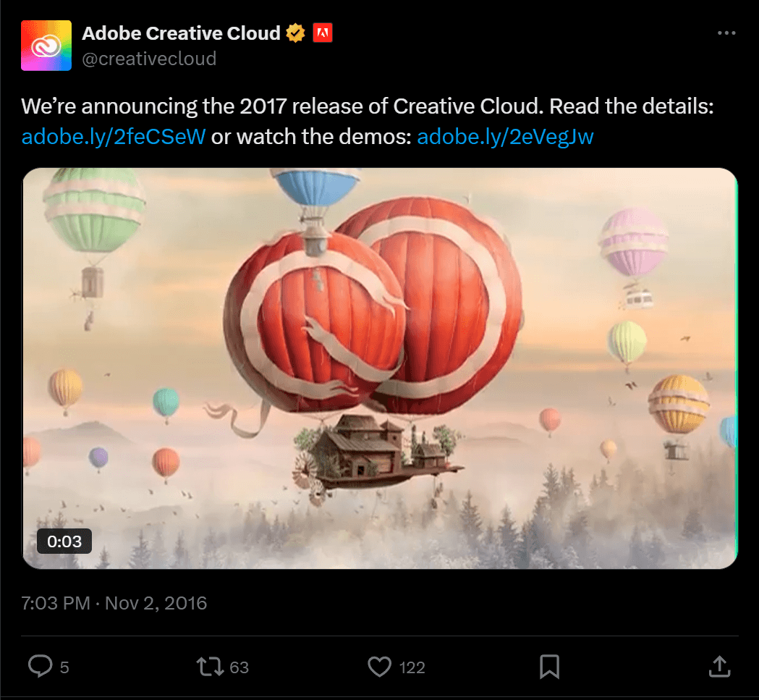This screenshot has width=759, height=700.
Task: Click the reply count of 5
Action: point(64,667)
